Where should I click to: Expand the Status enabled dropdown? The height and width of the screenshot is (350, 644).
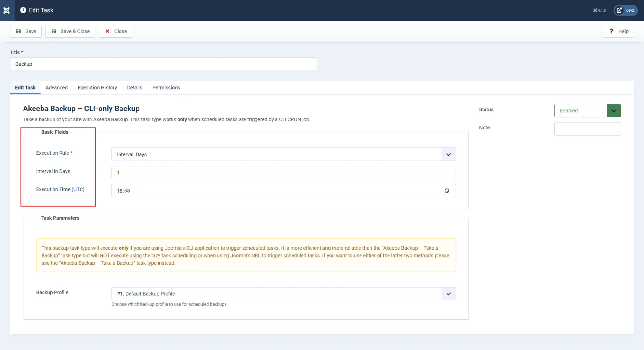614,110
